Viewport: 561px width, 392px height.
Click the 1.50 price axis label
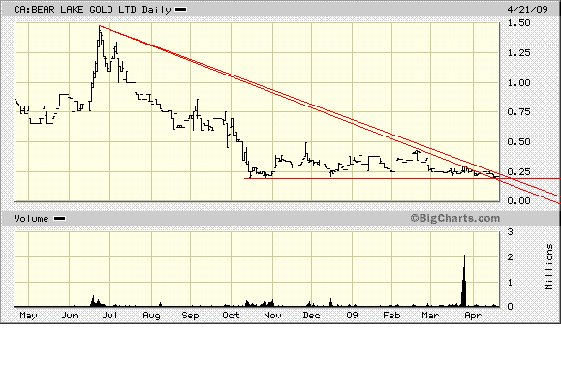518,23
